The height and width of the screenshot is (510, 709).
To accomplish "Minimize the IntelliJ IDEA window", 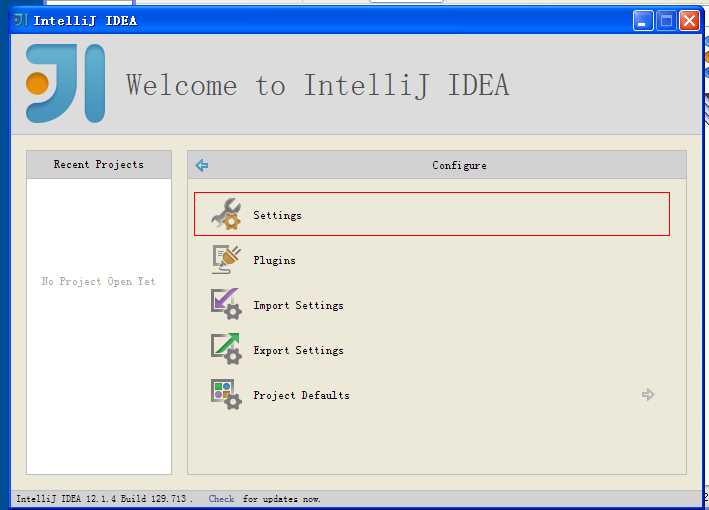I will [643, 21].
